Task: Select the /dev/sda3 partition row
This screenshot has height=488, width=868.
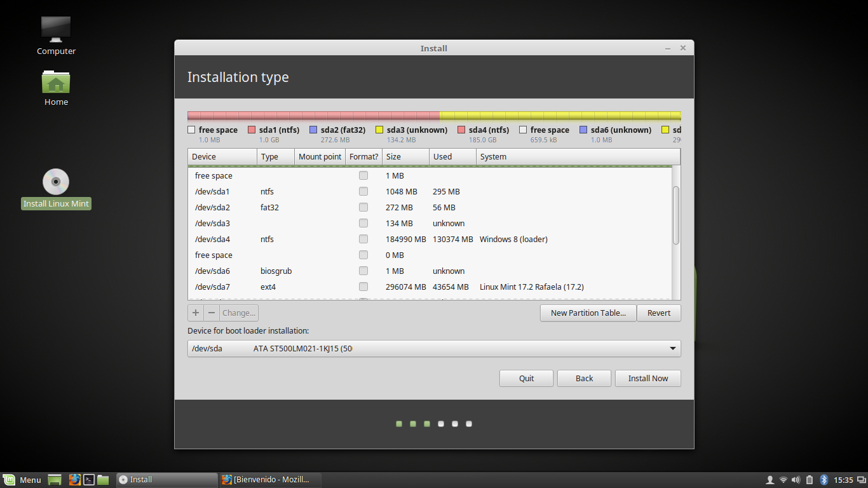Action: (x=430, y=223)
